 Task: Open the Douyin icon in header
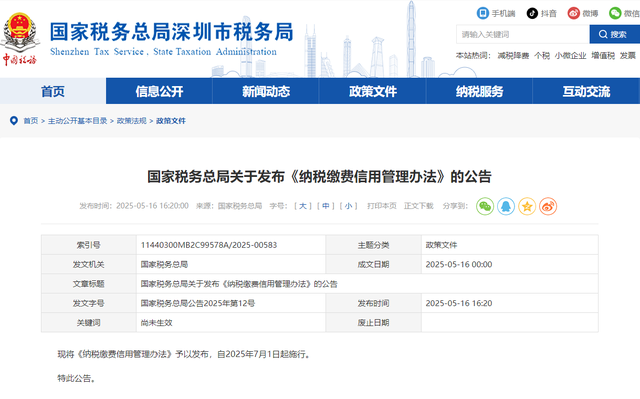click(x=532, y=13)
